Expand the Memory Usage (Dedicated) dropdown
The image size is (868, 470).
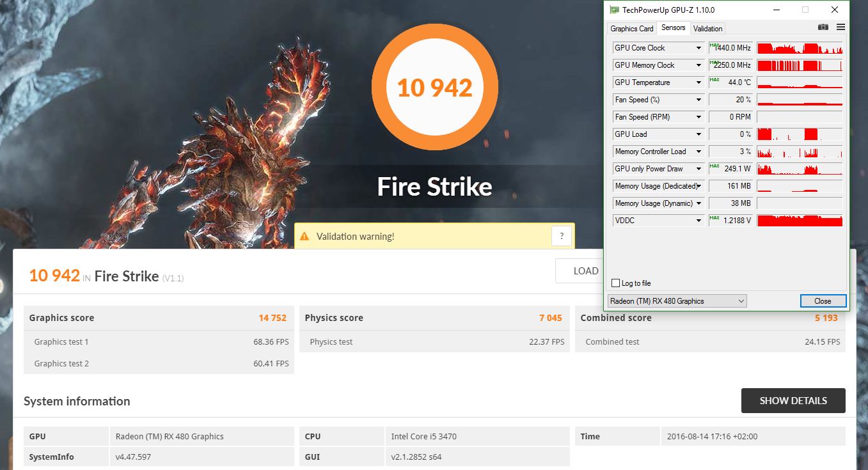698,186
